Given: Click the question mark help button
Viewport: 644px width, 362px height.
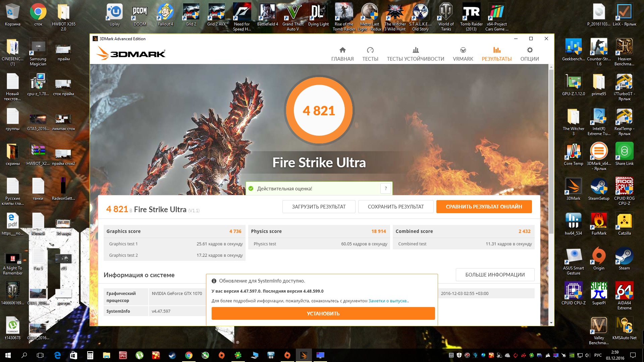Looking at the screenshot, I should [x=386, y=188].
